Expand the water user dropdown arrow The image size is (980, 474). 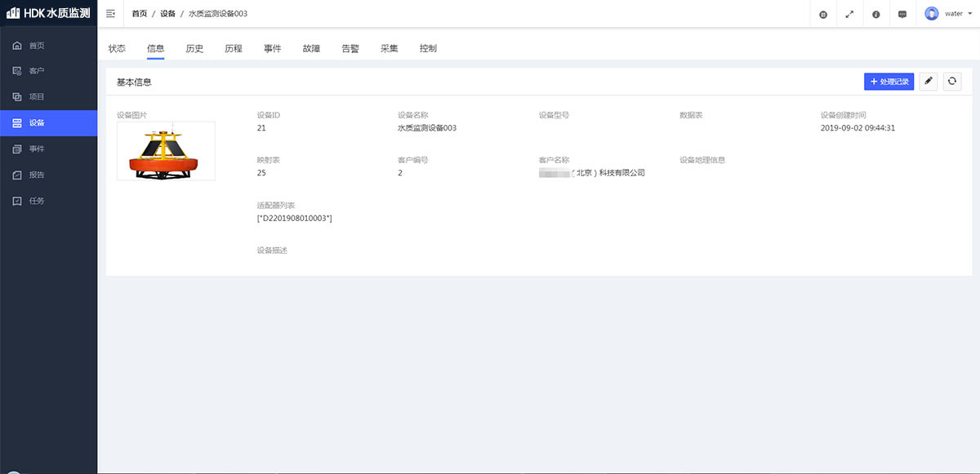pyautogui.click(x=970, y=14)
